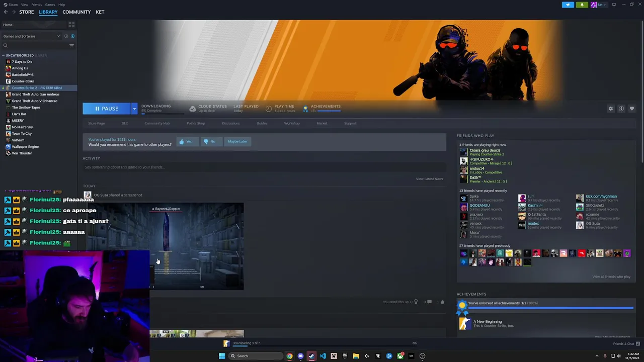
Task: Toggle the ready-to-play filter icon
Action: click(72, 36)
